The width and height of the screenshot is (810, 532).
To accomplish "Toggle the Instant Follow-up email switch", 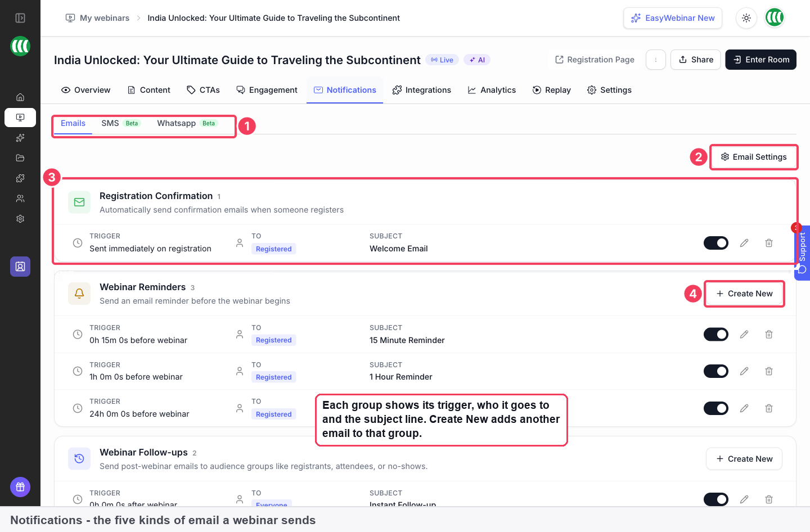I will pos(716,499).
